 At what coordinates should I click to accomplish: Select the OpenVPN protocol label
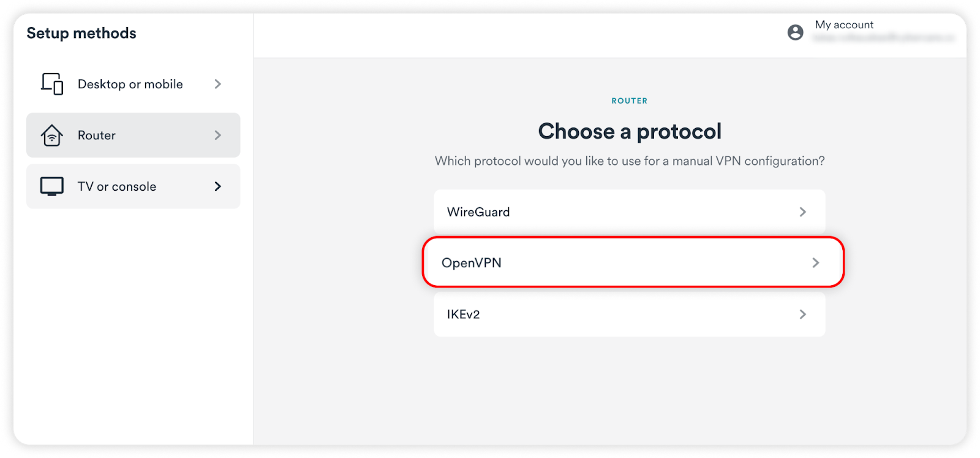[x=472, y=263]
